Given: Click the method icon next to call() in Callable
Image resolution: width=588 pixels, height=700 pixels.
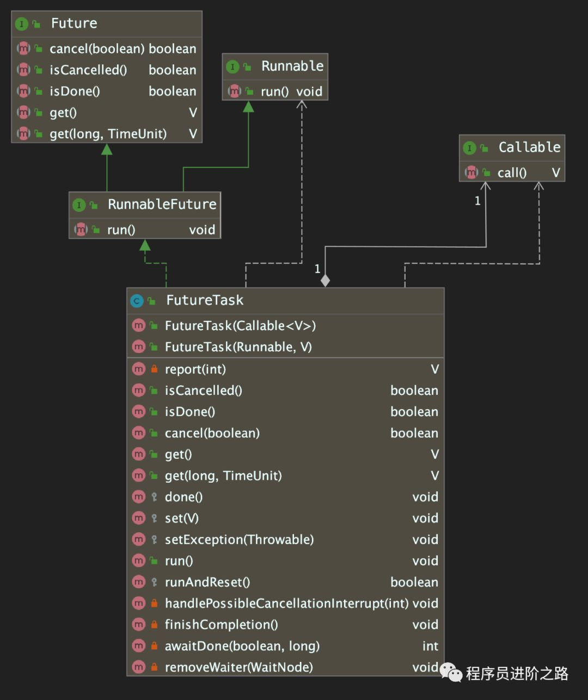Looking at the screenshot, I should 471,172.
